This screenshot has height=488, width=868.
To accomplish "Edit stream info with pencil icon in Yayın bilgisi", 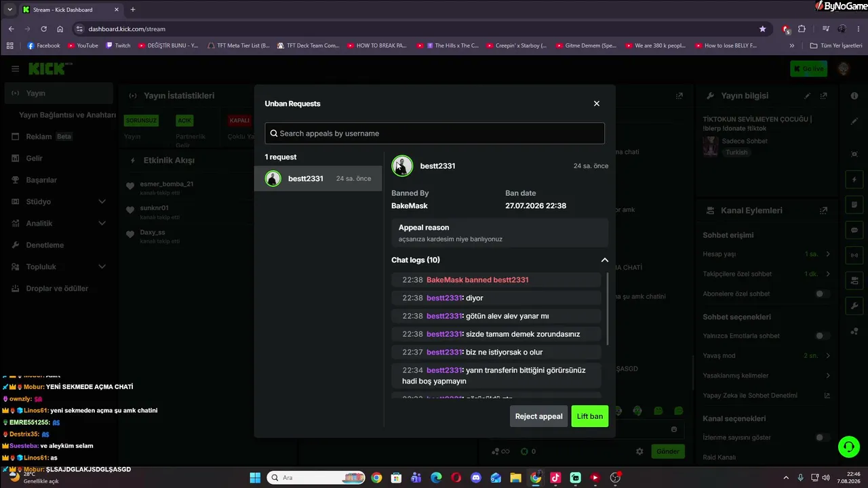I will pos(807,96).
